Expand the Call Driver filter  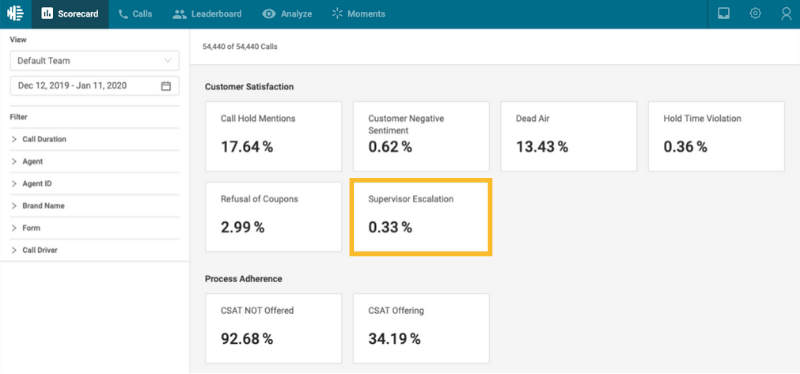coord(94,250)
